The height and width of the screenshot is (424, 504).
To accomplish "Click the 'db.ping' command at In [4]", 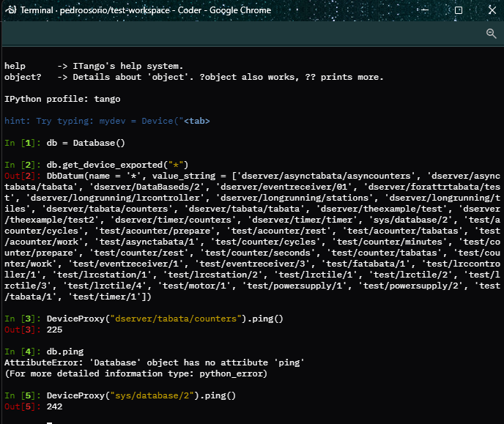I will pyautogui.click(x=65, y=352).
